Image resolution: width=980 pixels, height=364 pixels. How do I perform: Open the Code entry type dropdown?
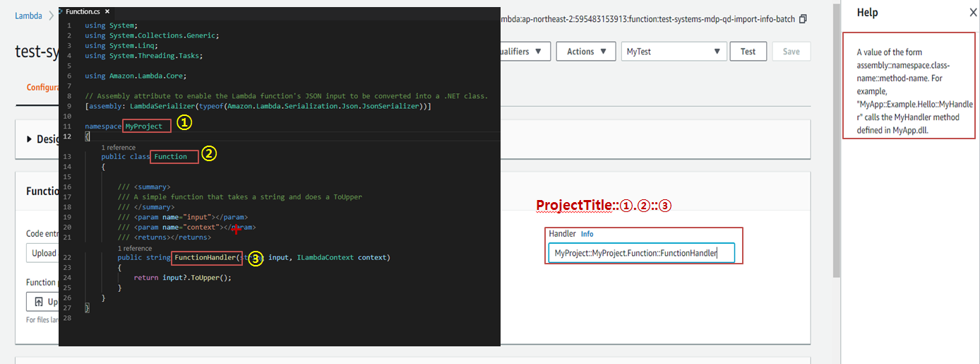[x=42, y=253]
